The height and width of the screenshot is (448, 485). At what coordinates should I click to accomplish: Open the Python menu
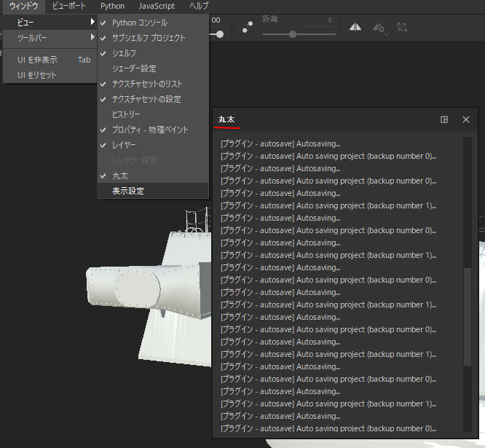[x=113, y=6]
